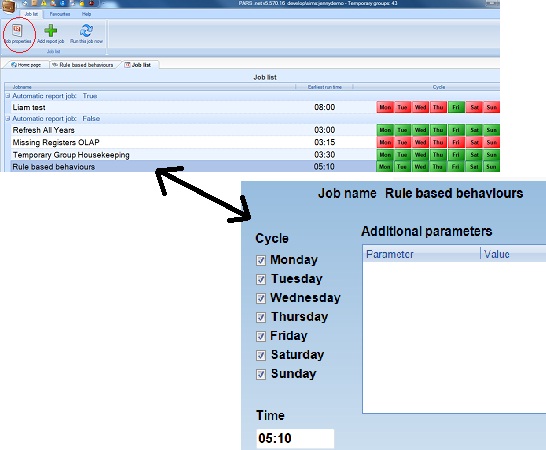Screen dimensions: 546x450
Task: Uncheck the Monday cycle checkbox
Action: pos(261,260)
